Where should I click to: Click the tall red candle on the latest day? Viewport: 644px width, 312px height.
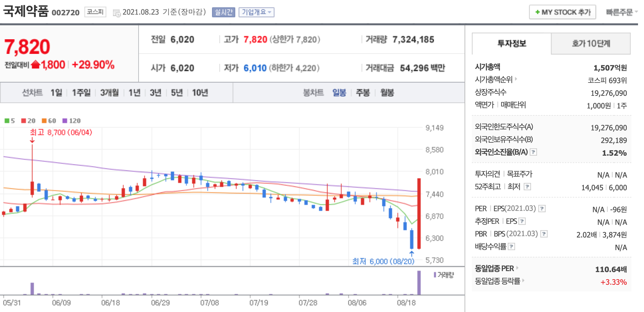419,214
